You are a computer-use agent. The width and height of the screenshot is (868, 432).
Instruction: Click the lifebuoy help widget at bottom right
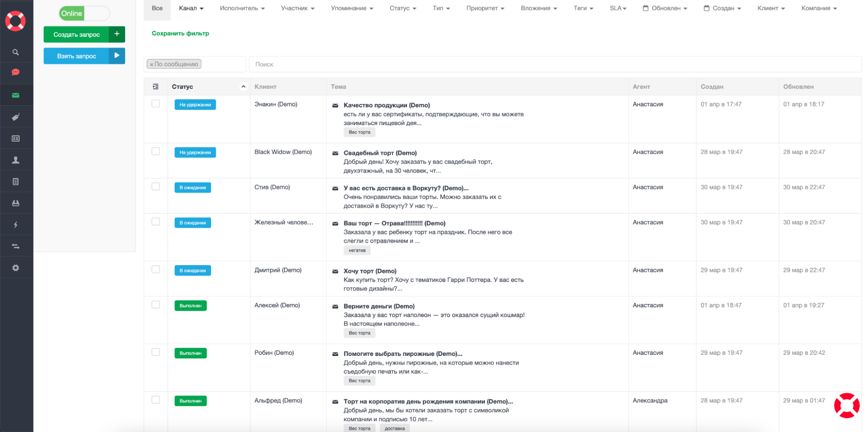click(x=846, y=405)
